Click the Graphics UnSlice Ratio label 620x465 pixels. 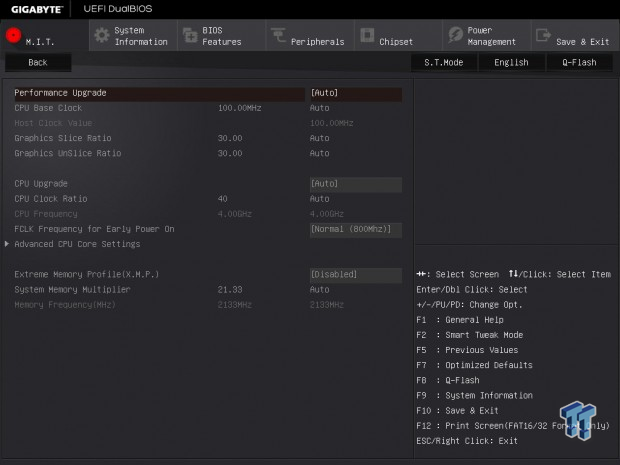coord(68,153)
